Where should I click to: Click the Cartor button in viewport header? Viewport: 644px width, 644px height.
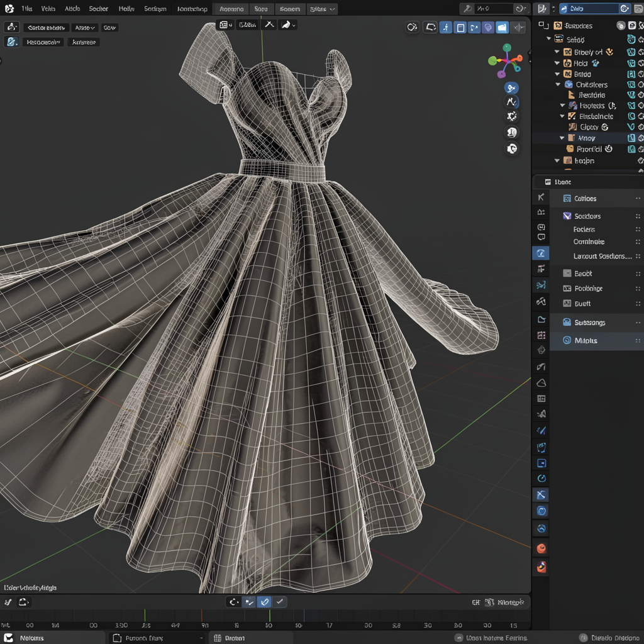pos(46,28)
